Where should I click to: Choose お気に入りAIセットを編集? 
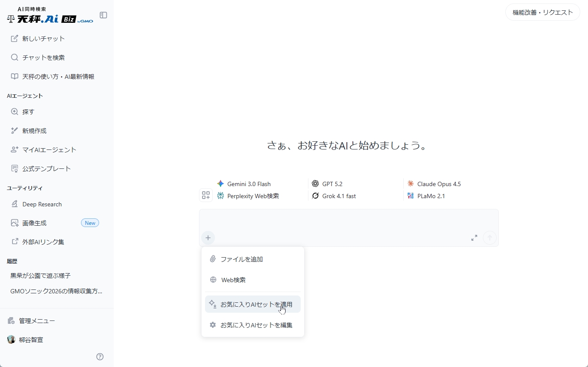click(253, 325)
